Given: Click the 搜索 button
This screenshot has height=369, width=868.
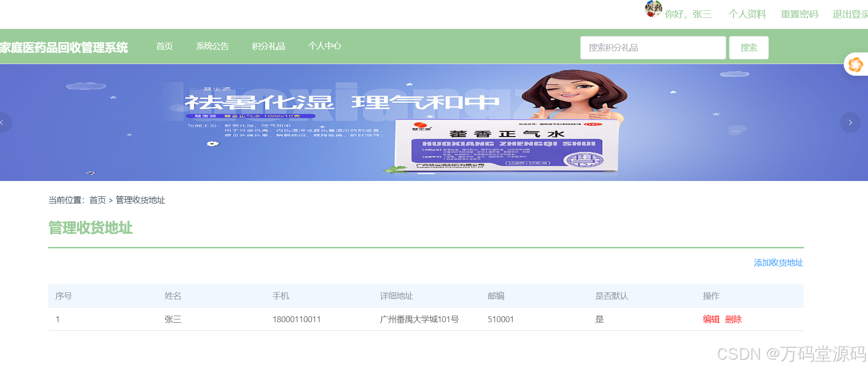Looking at the screenshot, I should click(749, 48).
